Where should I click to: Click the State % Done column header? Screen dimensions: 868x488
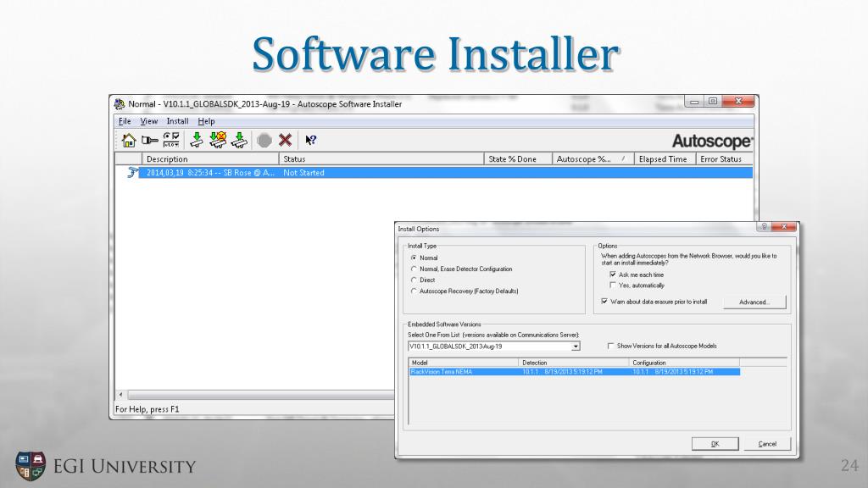pos(518,158)
